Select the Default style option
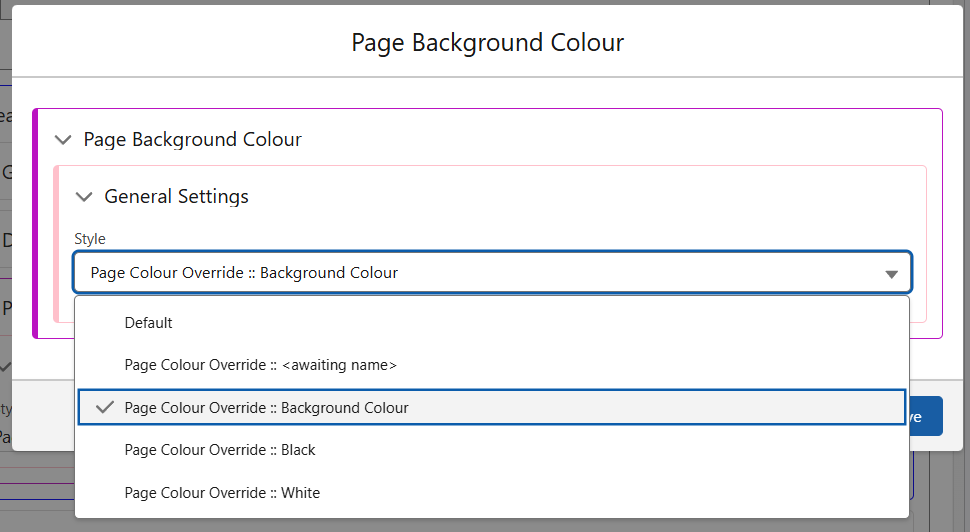 click(148, 323)
